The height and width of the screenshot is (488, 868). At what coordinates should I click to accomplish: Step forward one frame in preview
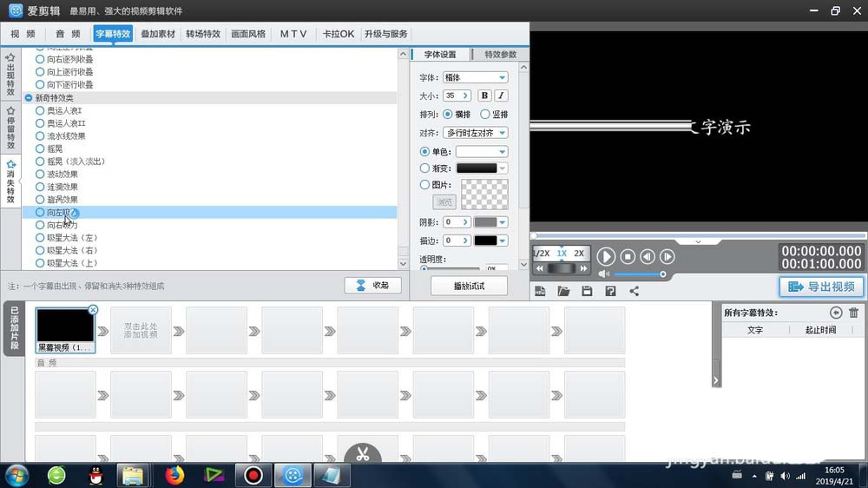tap(667, 256)
